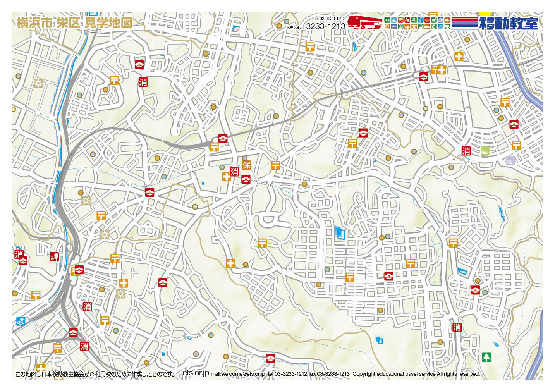The height and width of the screenshot is (392, 555).
Task: Click the snowflake icon in header legend
Action: pyautogui.click(x=440, y=20)
